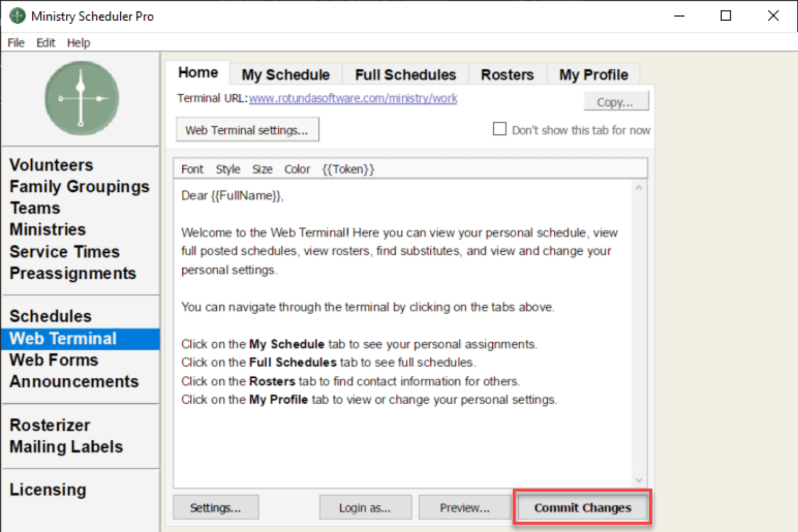
Task: Select Preassignments in the sidebar
Action: coord(73,273)
